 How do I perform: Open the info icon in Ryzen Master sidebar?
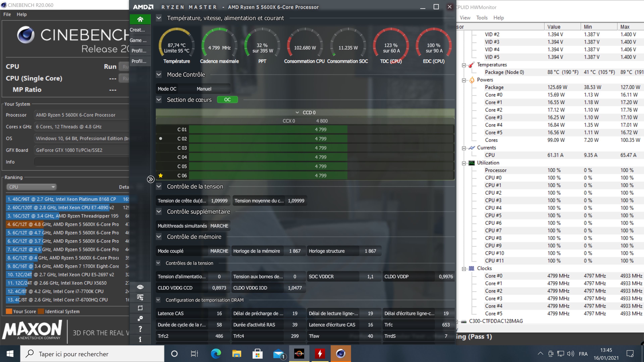[x=140, y=339]
